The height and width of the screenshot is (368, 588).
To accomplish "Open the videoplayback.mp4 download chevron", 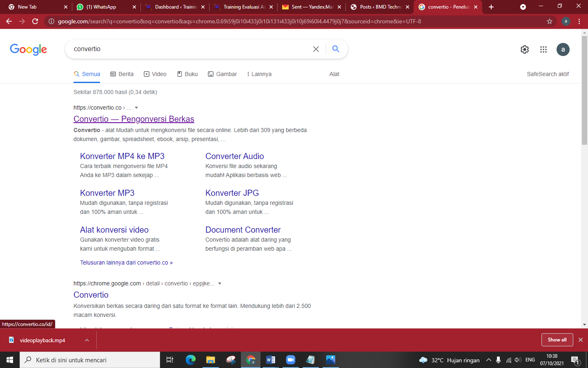I will point(86,340).
